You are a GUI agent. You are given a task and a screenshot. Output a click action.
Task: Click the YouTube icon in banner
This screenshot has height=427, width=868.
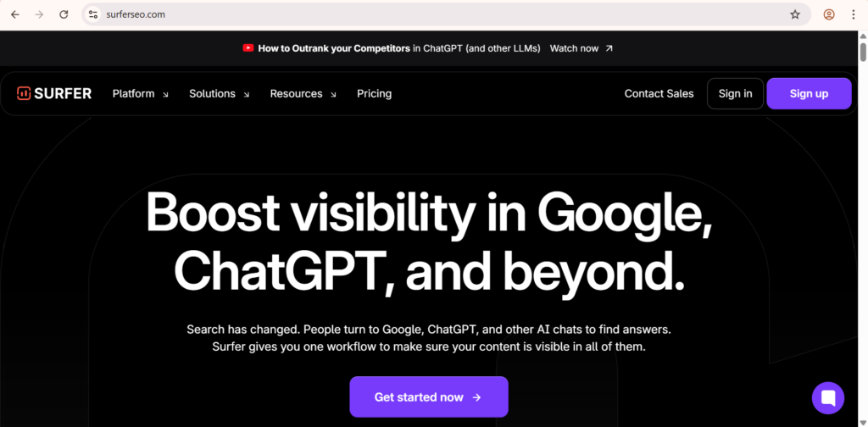[x=248, y=48]
